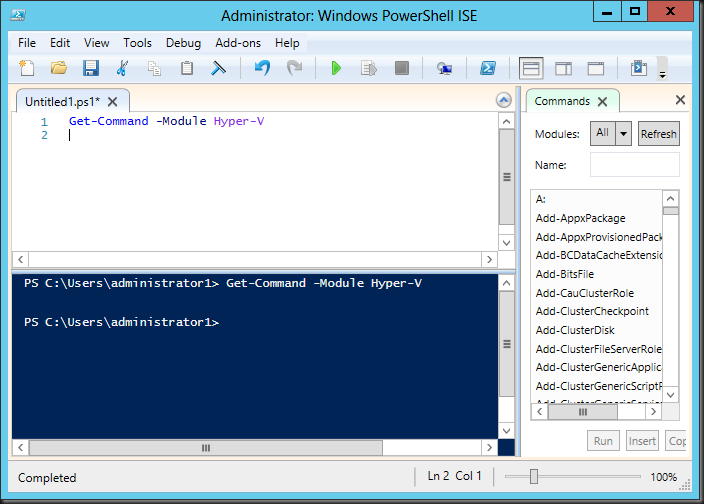Paste from clipboard using the clipboard icon
Screen dimensions: 704x504
coord(187,68)
